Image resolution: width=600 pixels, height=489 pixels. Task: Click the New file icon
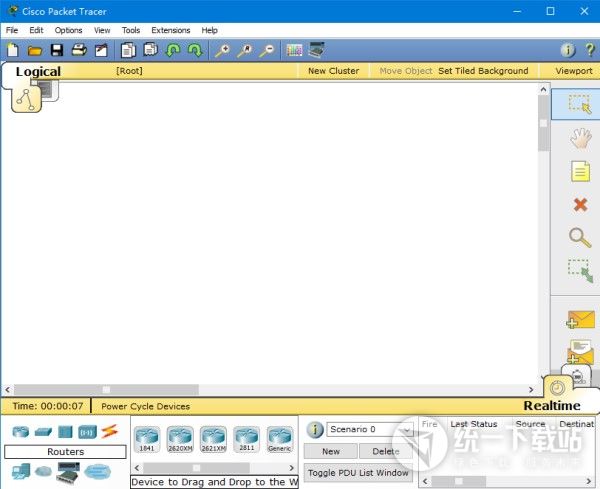(13, 50)
